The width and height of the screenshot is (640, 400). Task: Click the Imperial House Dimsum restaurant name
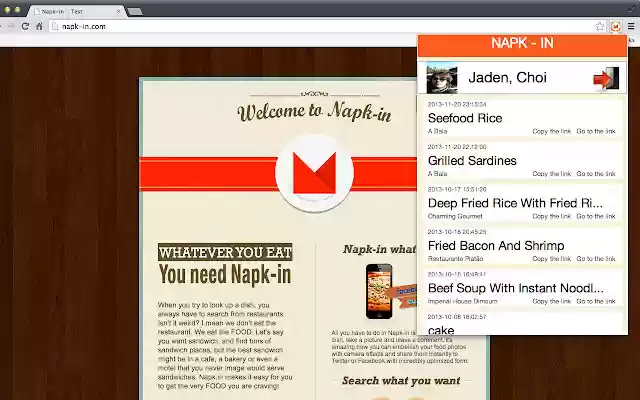click(x=462, y=301)
